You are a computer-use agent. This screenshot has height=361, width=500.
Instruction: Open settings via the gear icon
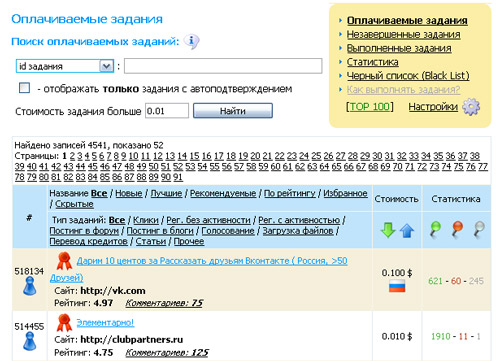[471, 107]
